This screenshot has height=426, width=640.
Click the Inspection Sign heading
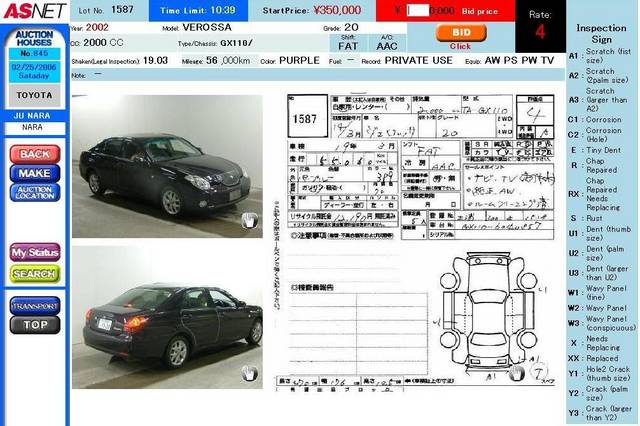(601, 34)
